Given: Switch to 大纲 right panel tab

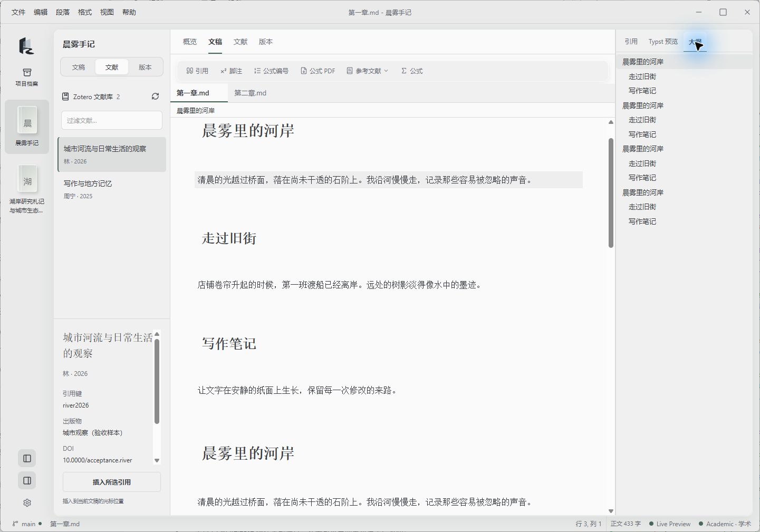Looking at the screenshot, I should click(695, 42).
